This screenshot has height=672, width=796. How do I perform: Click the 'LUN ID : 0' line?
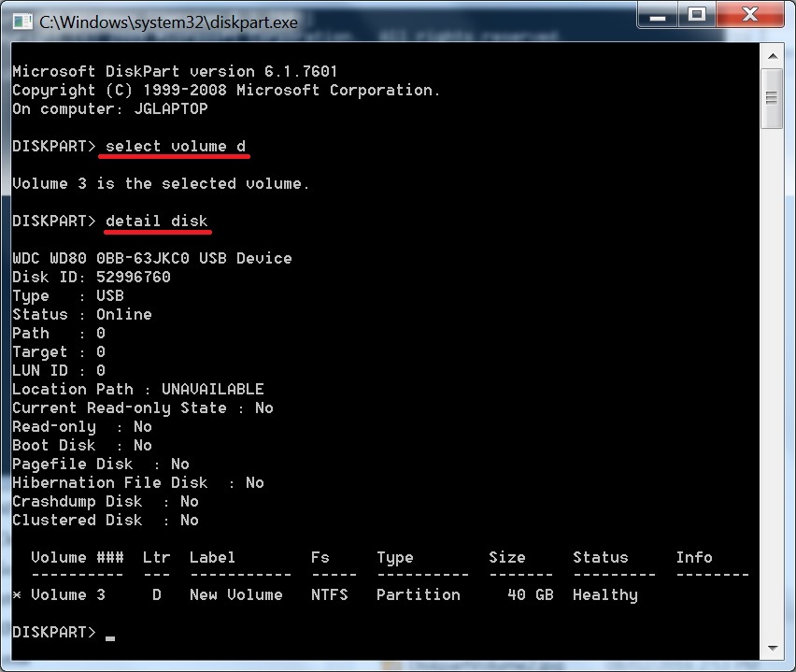tap(59, 370)
